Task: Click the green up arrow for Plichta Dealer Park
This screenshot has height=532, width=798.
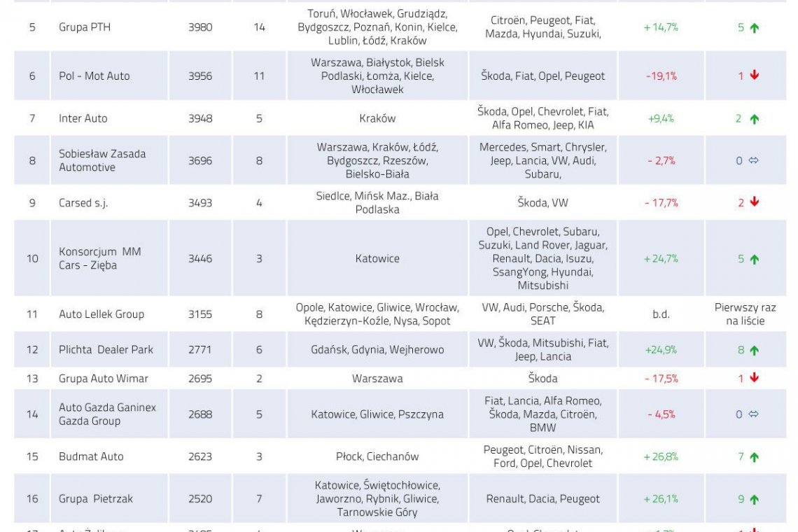Action: pos(754,350)
